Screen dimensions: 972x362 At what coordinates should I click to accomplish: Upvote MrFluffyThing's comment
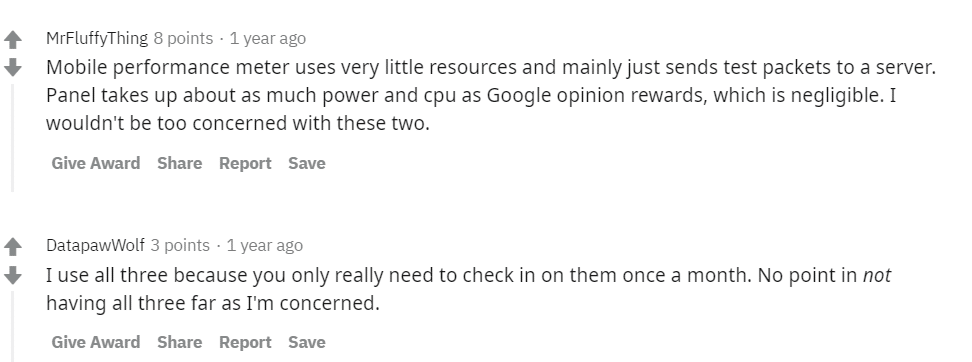point(12,40)
